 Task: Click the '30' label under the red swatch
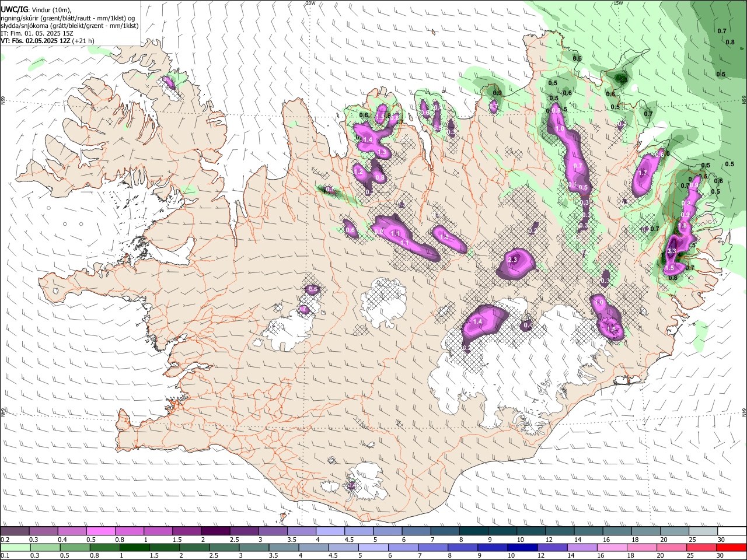721,556
